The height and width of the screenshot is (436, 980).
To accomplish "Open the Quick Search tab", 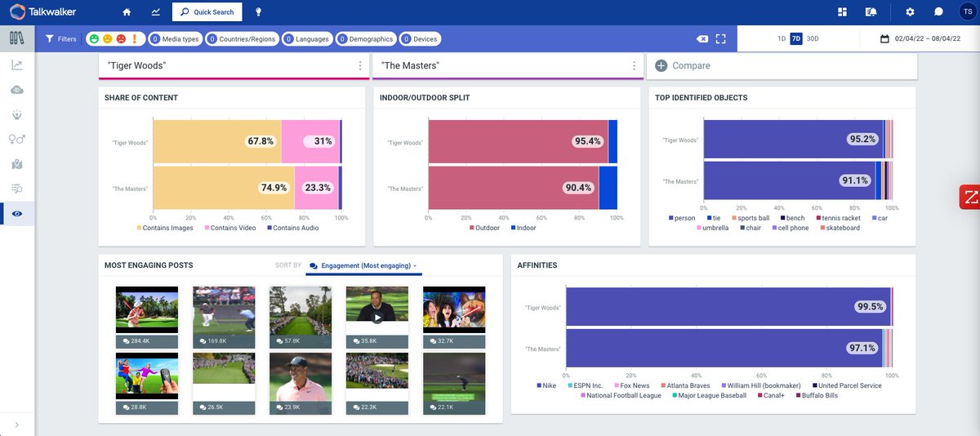I will coord(207,12).
